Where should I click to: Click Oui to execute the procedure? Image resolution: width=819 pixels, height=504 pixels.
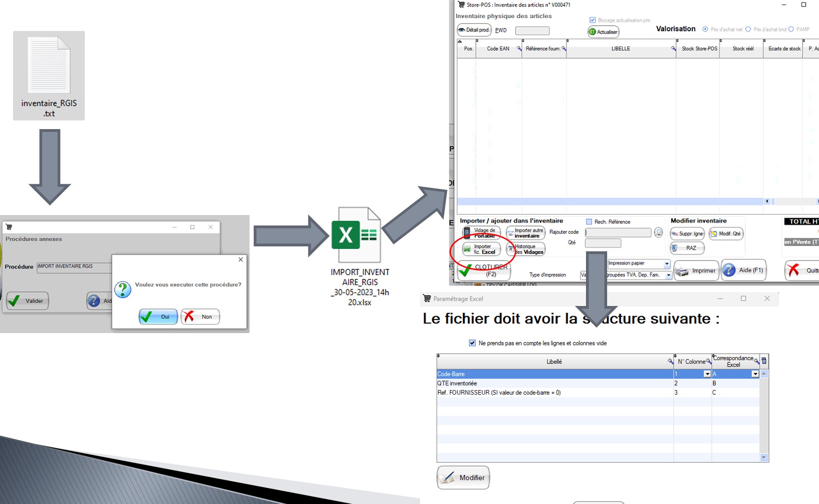tap(158, 317)
